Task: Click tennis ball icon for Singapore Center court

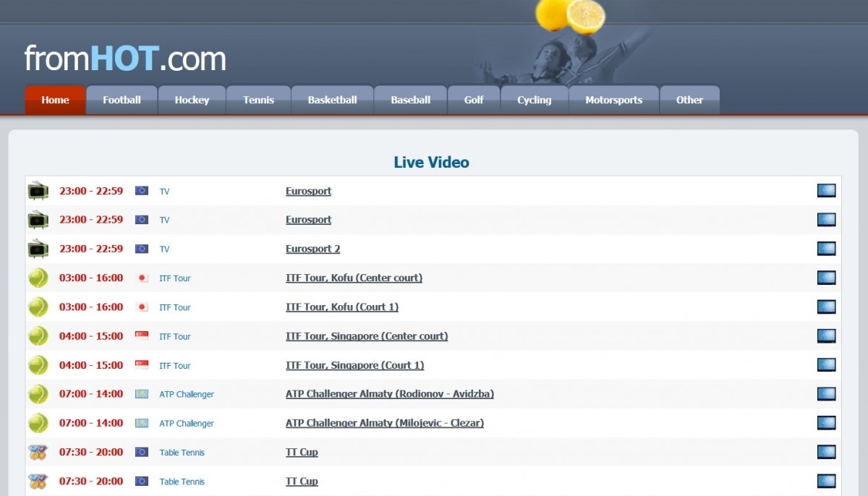Action: [38, 336]
